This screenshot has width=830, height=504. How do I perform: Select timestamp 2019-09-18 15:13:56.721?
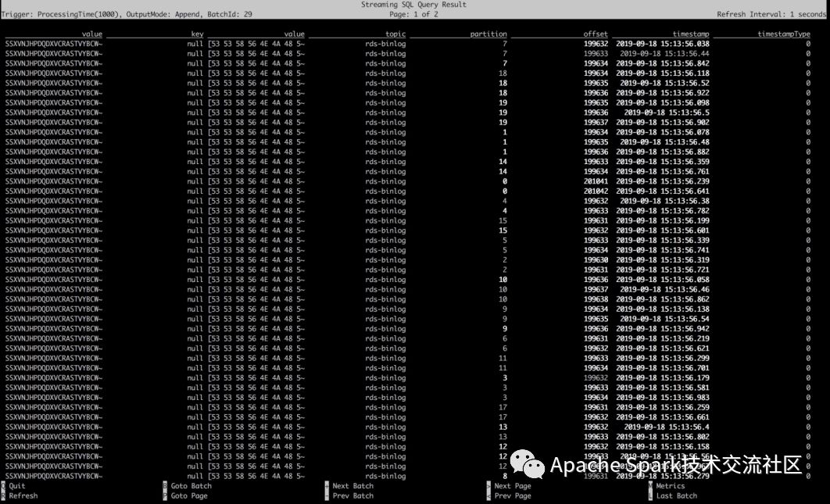[663, 270]
